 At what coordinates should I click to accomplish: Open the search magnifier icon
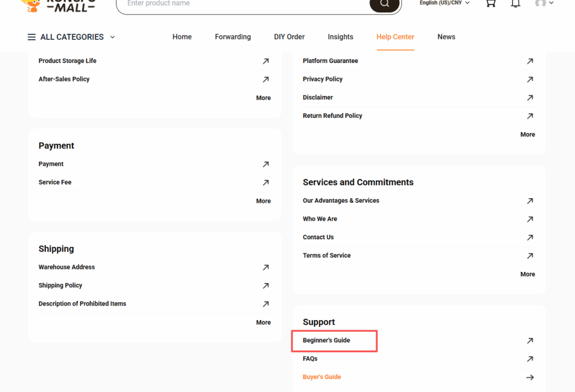(x=384, y=3)
